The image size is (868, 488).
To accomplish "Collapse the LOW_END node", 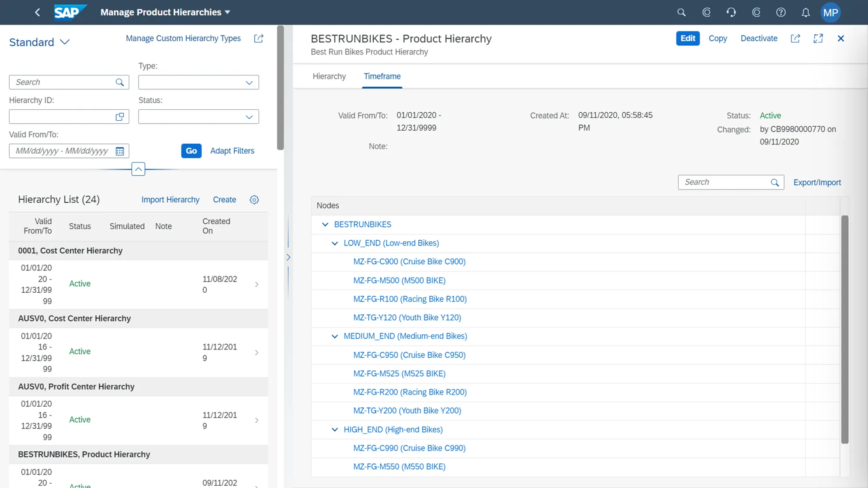I will 335,243.
